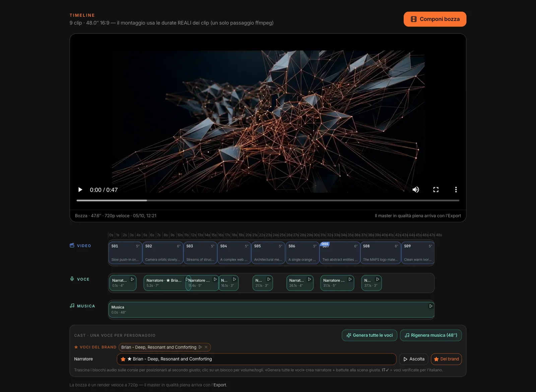The image size is (536, 392).
Task: Click Genera tutte le voci
Action: coord(370,335)
